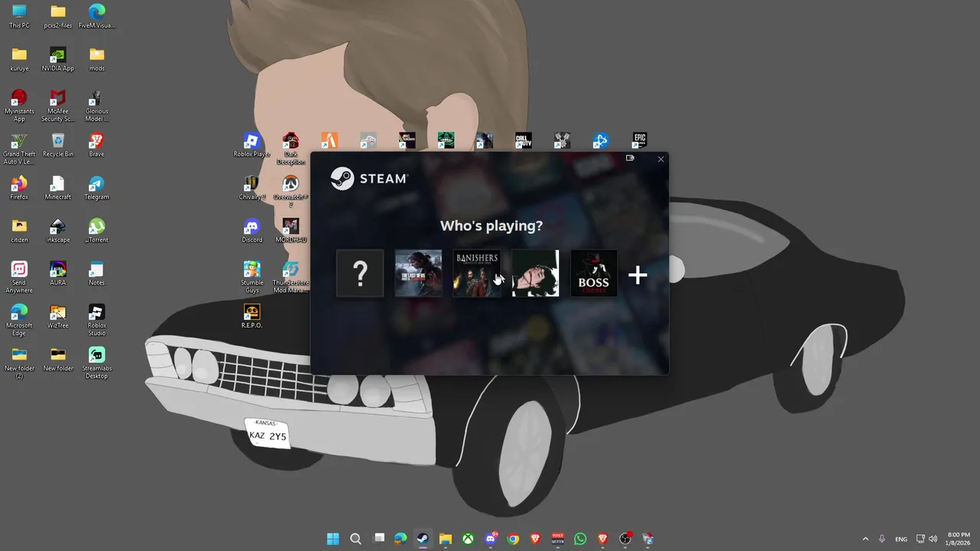Open µTorrent desktop shortcut
Screen dimensions: 980x551
point(96,230)
